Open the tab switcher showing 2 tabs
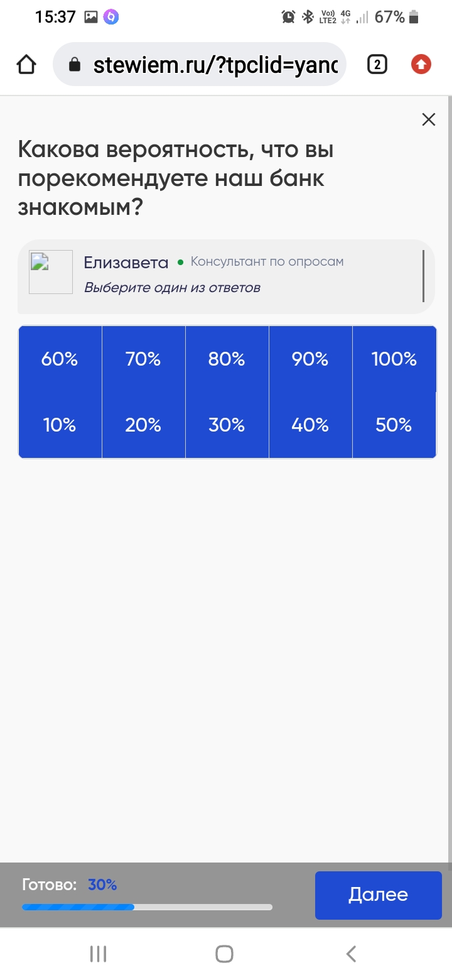This screenshot has width=452, height=980. tap(377, 64)
